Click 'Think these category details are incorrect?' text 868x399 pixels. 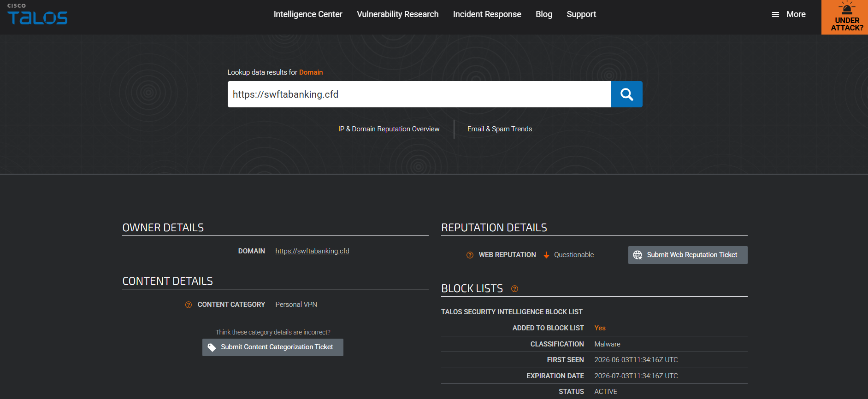point(273,332)
